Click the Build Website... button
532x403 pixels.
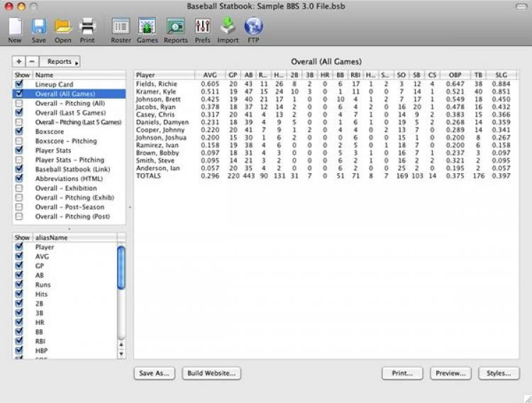211,373
